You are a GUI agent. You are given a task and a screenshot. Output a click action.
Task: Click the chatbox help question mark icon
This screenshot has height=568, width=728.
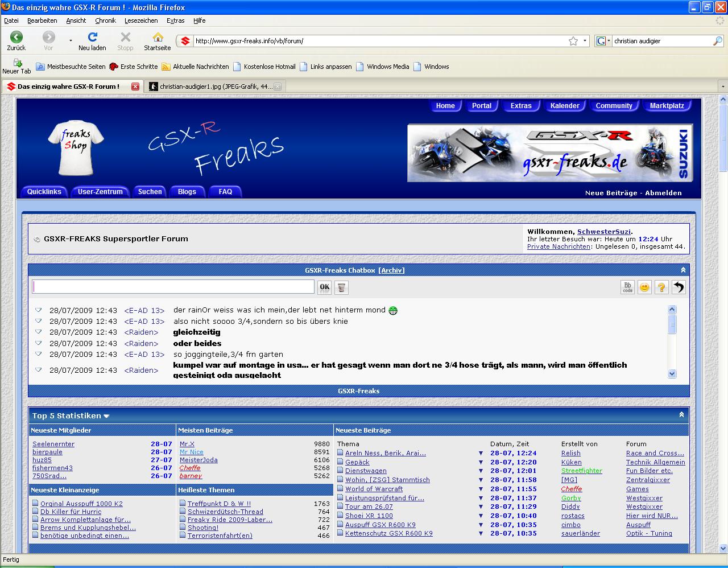661,287
